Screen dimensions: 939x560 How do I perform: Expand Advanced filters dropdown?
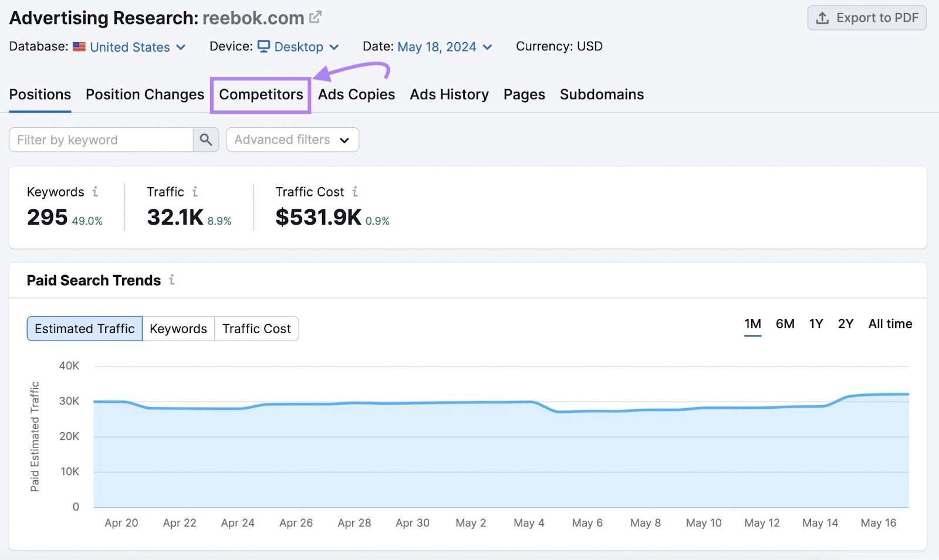click(292, 140)
